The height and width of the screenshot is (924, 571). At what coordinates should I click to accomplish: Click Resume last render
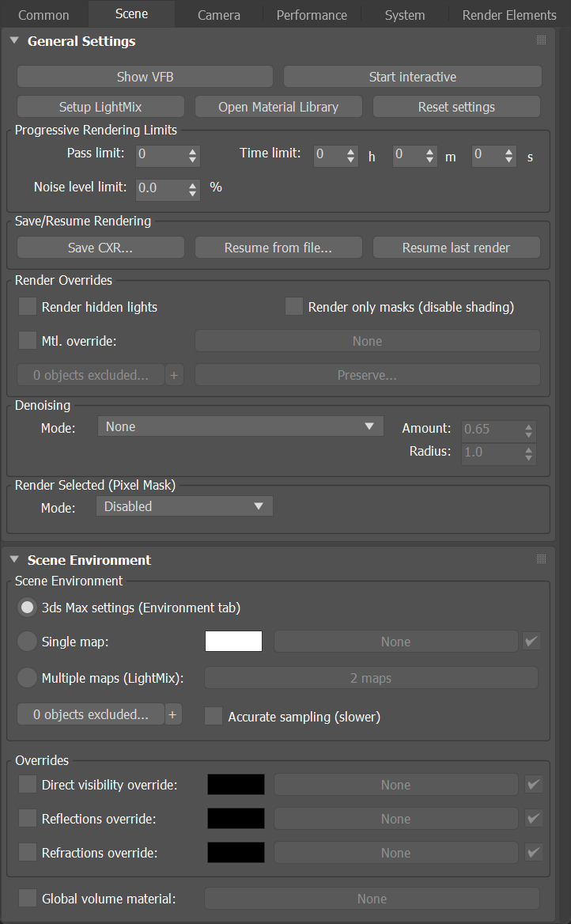pyautogui.click(x=456, y=248)
